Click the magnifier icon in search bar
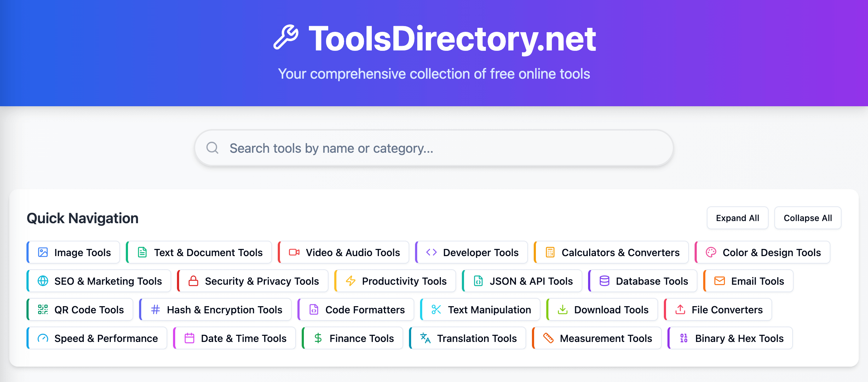 (x=212, y=148)
